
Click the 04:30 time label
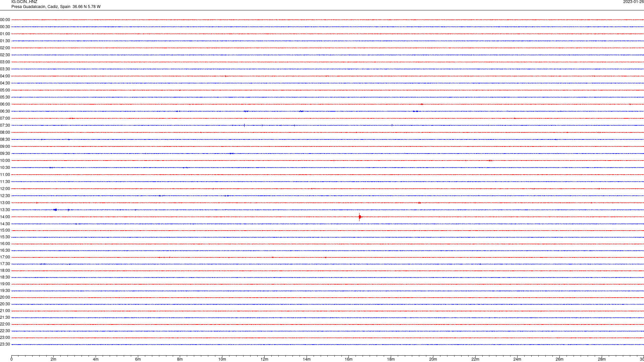(x=5, y=83)
